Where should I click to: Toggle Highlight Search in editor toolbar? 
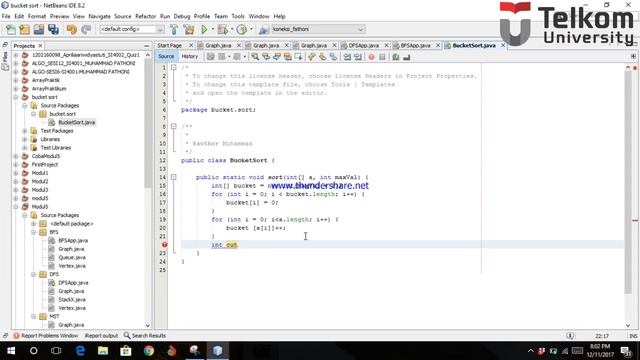click(x=288, y=57)
